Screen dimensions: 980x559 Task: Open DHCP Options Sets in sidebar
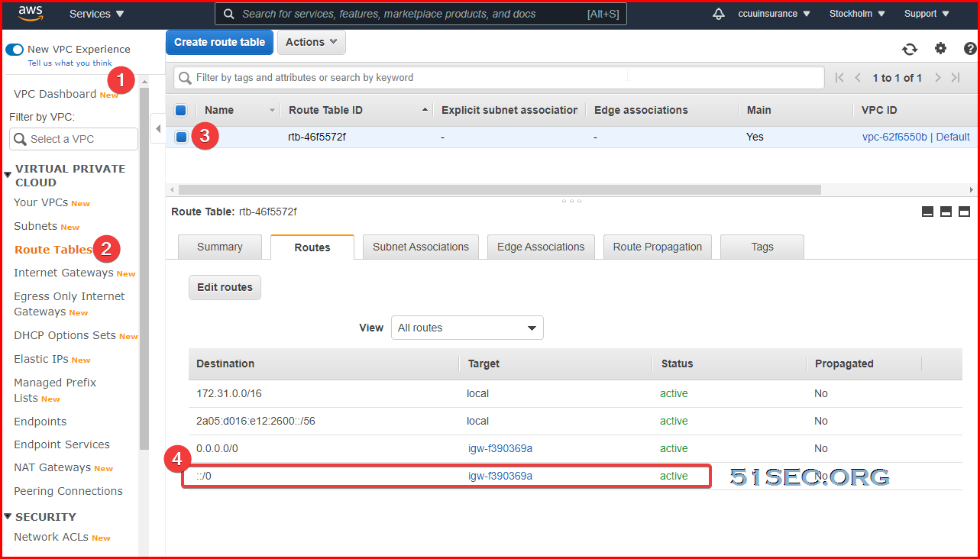point(65,335)
